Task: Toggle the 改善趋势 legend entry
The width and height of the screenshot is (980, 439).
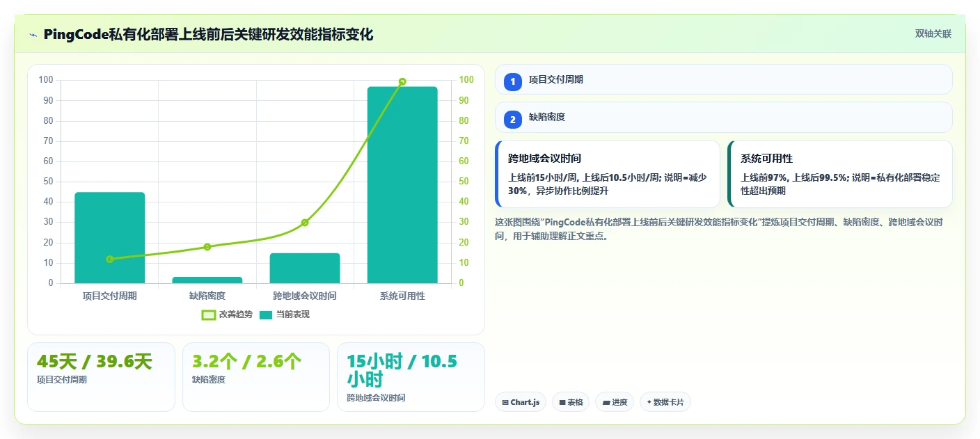Action: [x=226, y=314]
